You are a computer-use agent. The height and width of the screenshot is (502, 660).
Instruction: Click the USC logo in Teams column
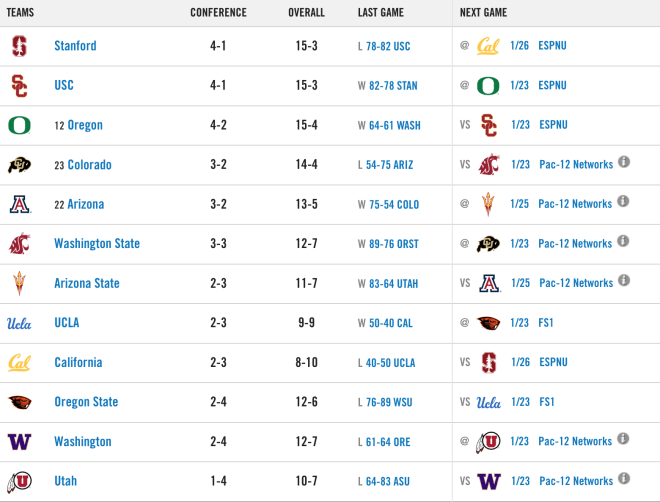[x=19, y=85]
